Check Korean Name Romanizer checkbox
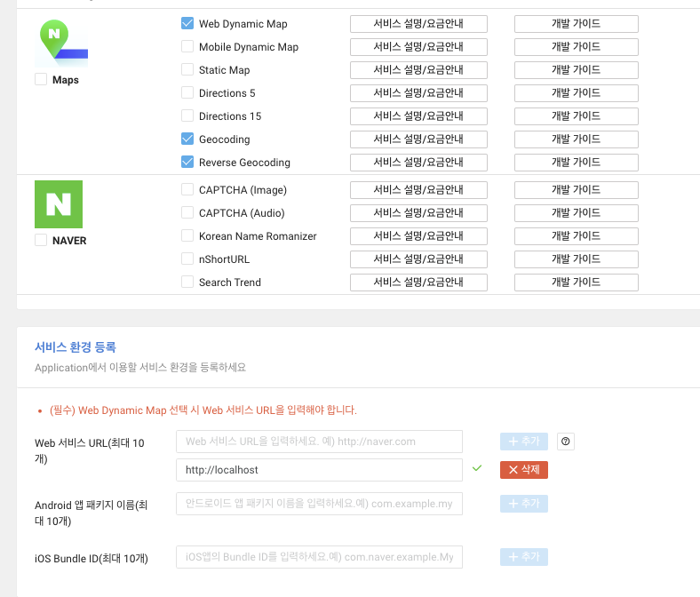 [x=187, y=235]
